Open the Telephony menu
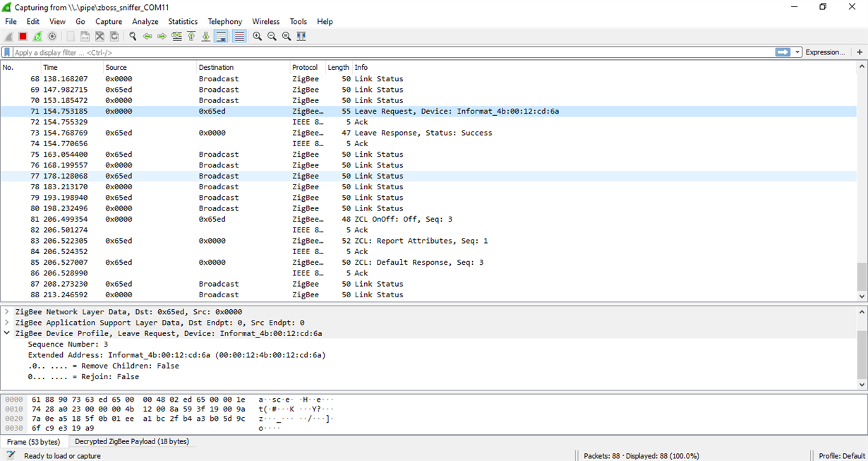This screenshot has height=461, width=868. pos(225,21)
